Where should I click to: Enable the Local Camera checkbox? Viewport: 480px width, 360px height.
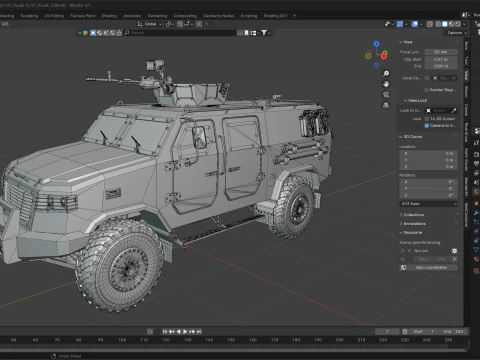427,78
